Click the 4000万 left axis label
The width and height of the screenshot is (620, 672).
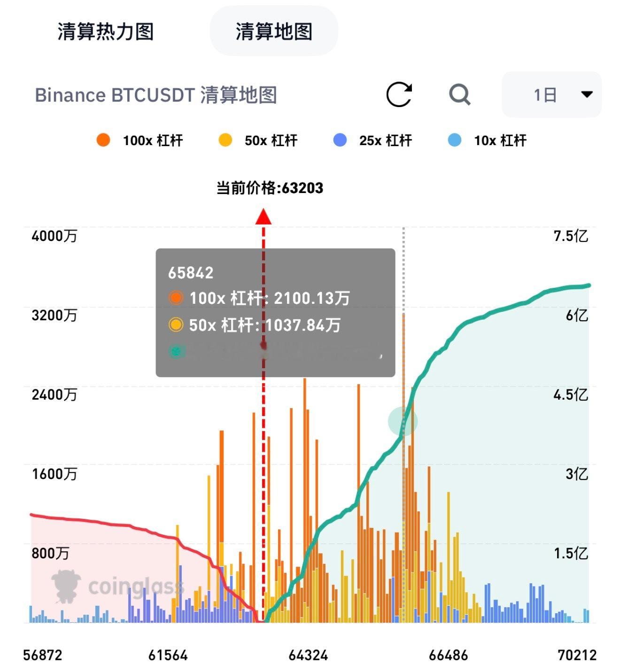click(x=54, y=236)
